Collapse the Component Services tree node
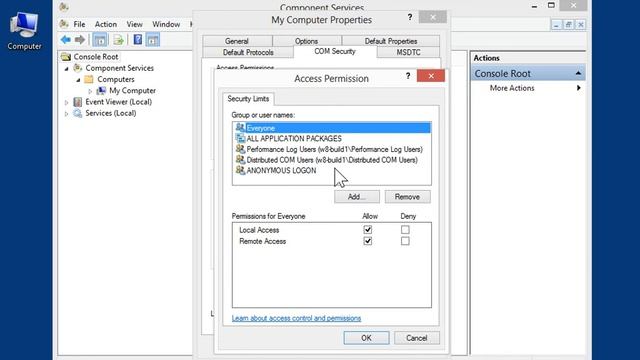 point(67,69)
